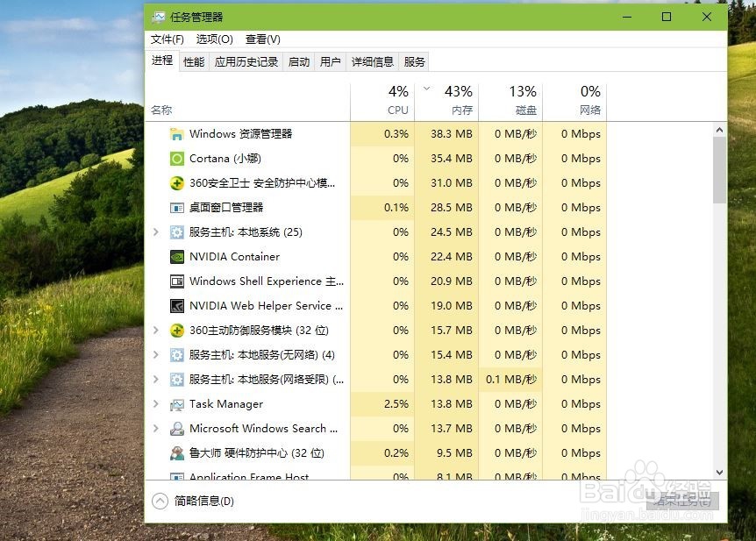756x541 pixels.
Task: Expand 服务主机: 本地系统 (25) group
Action: (x=156, y=232)
